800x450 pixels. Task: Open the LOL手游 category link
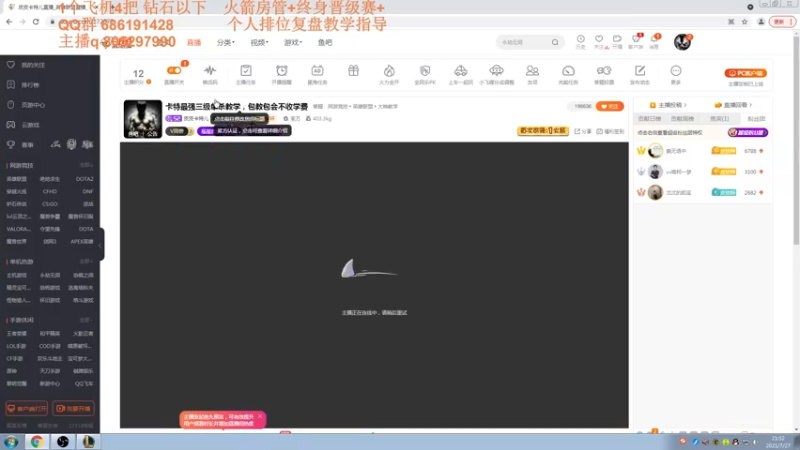16,346
